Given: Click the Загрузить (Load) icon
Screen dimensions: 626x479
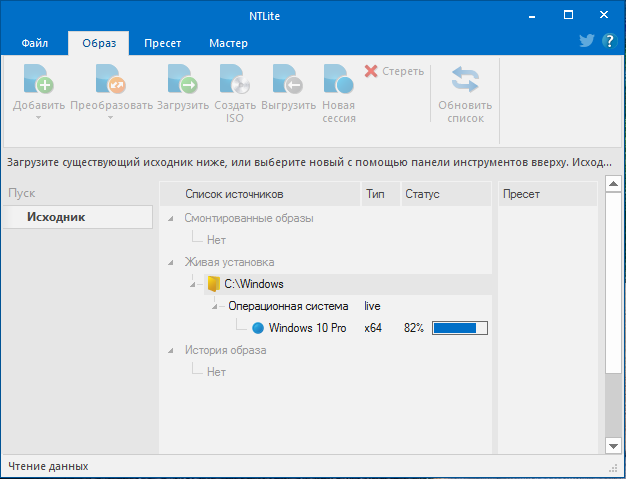Looking at the screenshot, I should tap(182, 79).
